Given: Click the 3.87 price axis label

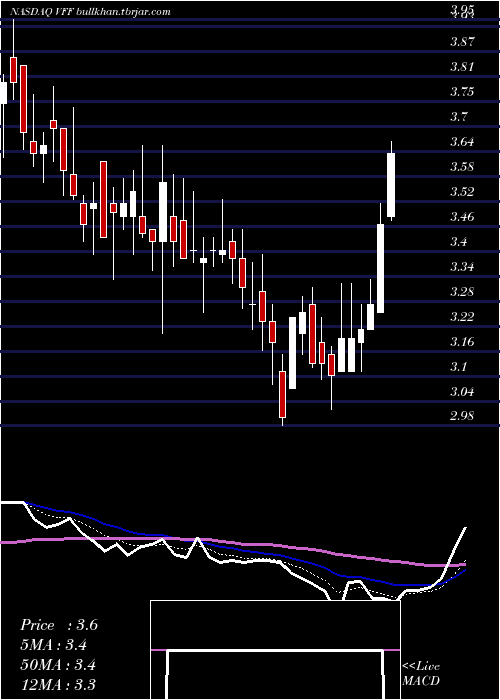Looking at the screenshot, I should click(462, 42).
